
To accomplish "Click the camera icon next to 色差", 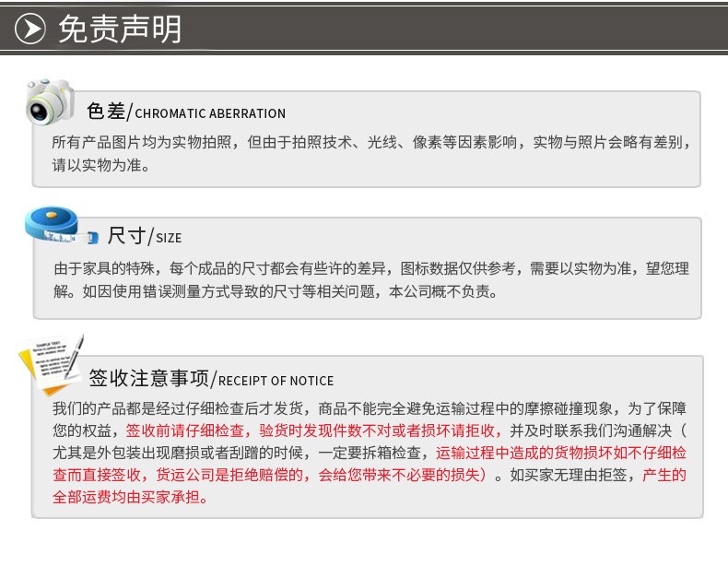I will [50, 102].
